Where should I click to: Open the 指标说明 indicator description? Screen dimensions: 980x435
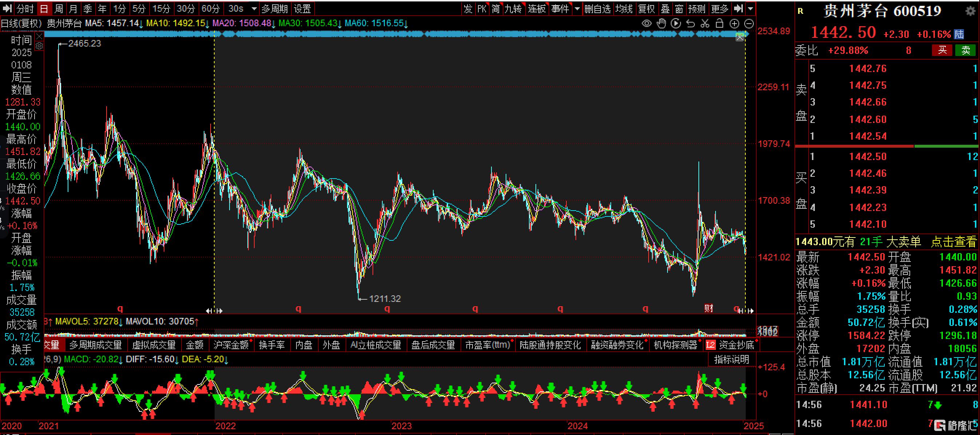point(731,359)
